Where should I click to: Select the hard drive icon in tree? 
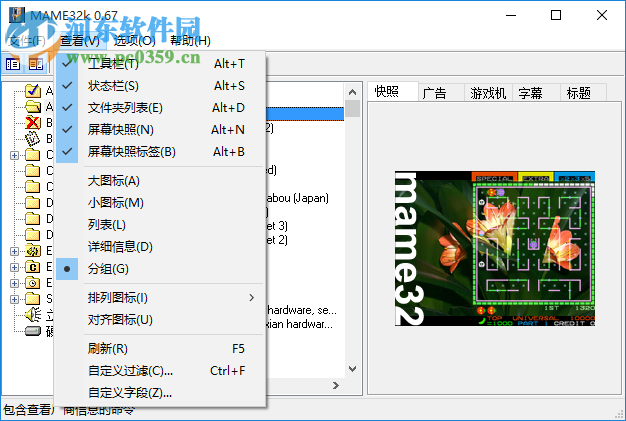click(33, 331)
